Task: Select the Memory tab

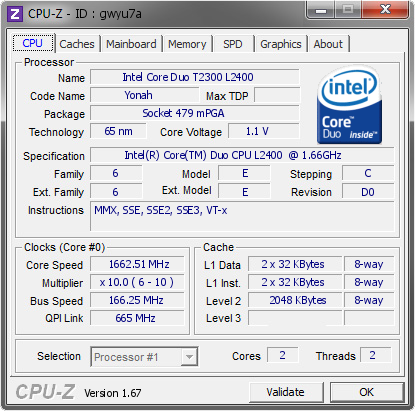Action: (x=187, y=44)
